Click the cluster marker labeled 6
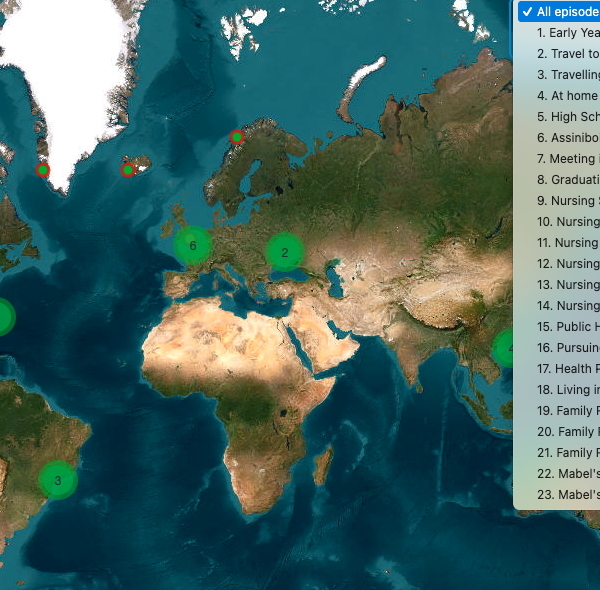This screenshot has width=600, height=590. 192,244
